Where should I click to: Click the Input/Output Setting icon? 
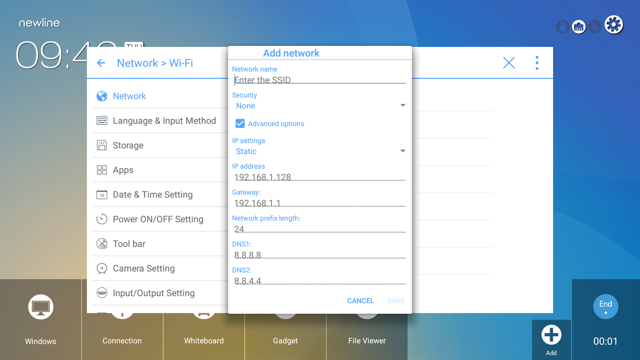pyautogui.click(x=102, y=293)
